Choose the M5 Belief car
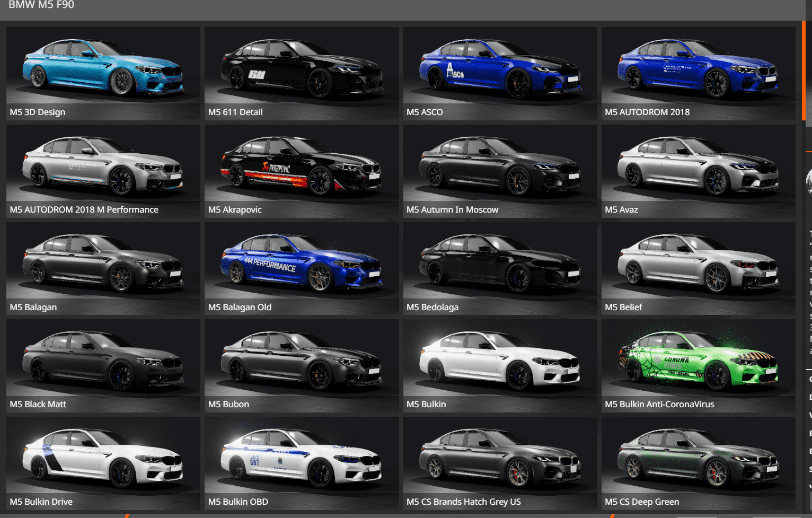The height and width of the screenshot is (518, 812). [698, 268]
